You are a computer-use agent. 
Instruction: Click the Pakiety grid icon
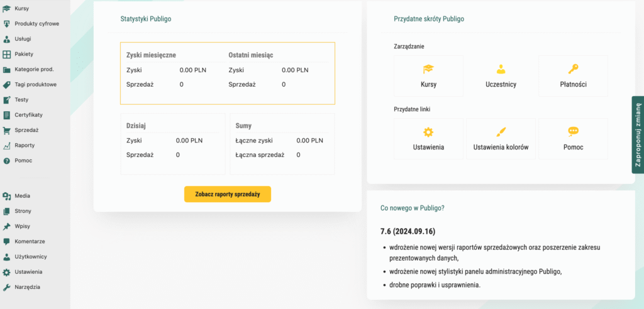pyautogui.click(x=6, y=54)
